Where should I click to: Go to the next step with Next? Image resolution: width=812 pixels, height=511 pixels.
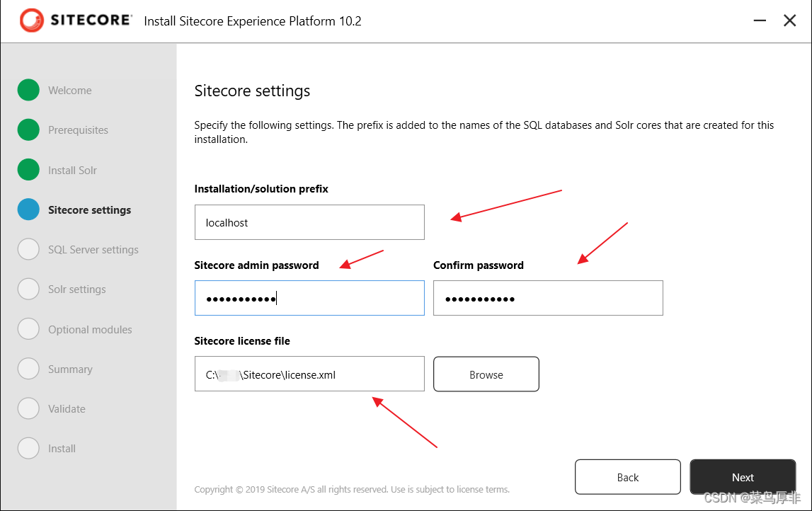pos(743,477)
